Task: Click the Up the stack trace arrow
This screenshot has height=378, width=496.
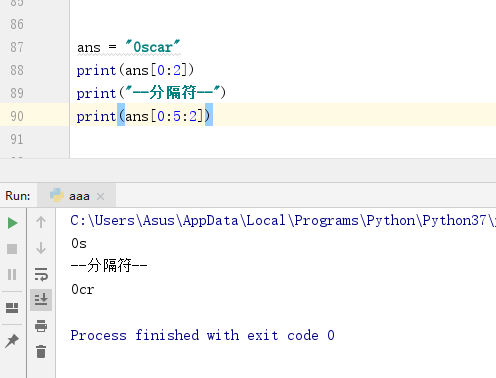Action: 41,222
